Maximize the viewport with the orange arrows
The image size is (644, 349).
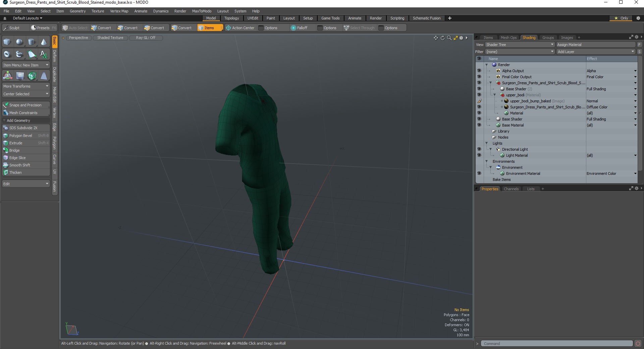455,38
